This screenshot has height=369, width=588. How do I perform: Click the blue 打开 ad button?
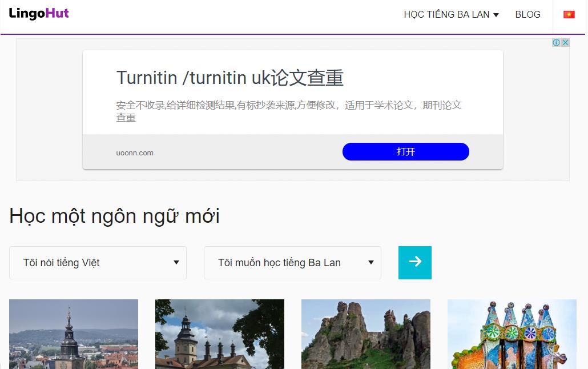tap(406, 151)
